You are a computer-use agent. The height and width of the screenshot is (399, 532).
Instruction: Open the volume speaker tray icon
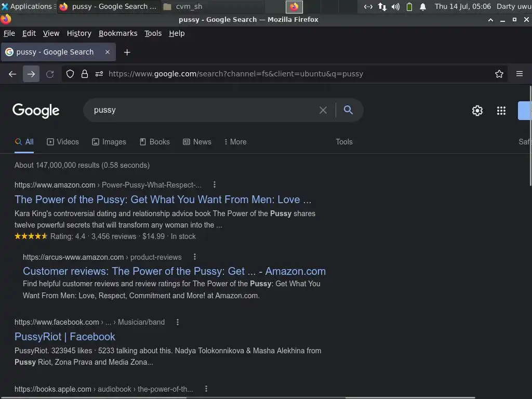[x=395, y=7]
